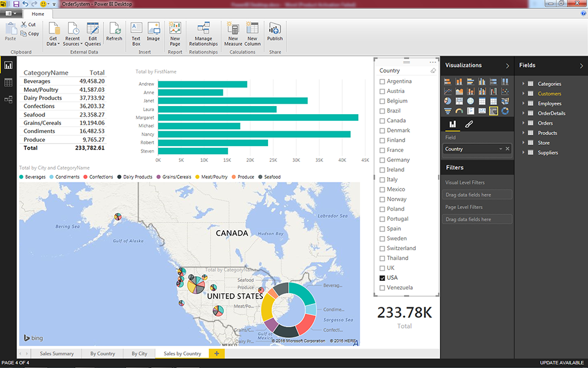Add a new page with plus button
The width and height of the screenshot is (588, 368).
[217, 353]
